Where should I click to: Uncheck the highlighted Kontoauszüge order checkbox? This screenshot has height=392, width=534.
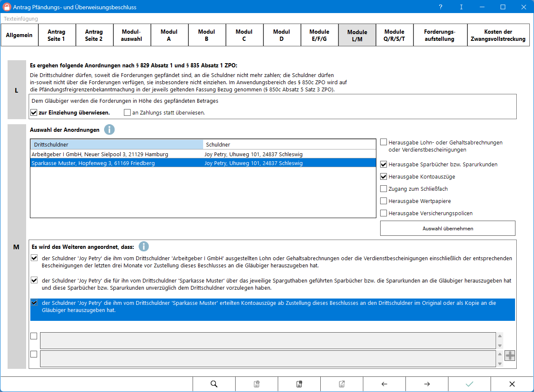[34, 302]
